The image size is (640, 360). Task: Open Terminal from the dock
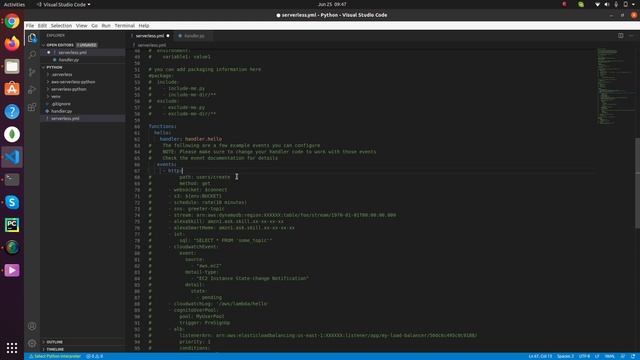(x=12, y=180)
